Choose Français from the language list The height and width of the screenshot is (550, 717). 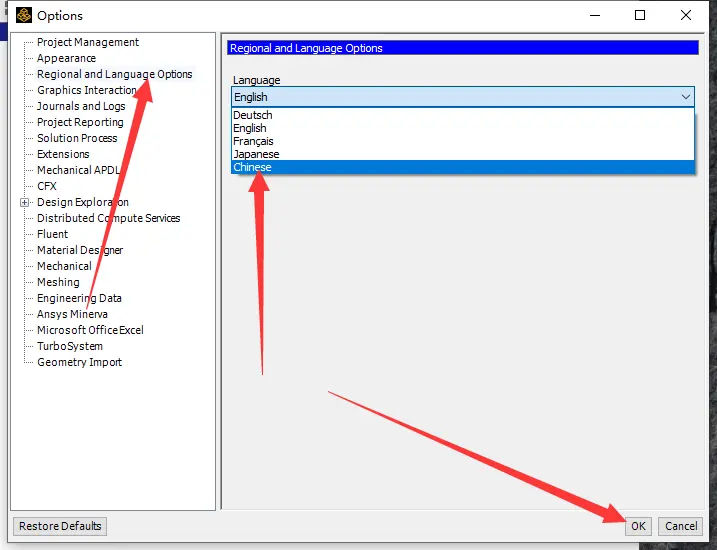(x=463, y=141)
